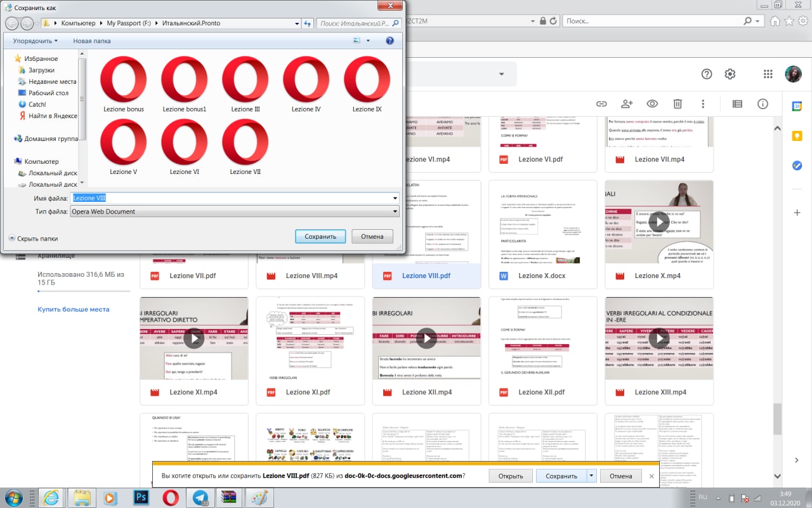Open Photoshop from the taskbar
Viewport: 812px width, 508px height.
(141, 497)
